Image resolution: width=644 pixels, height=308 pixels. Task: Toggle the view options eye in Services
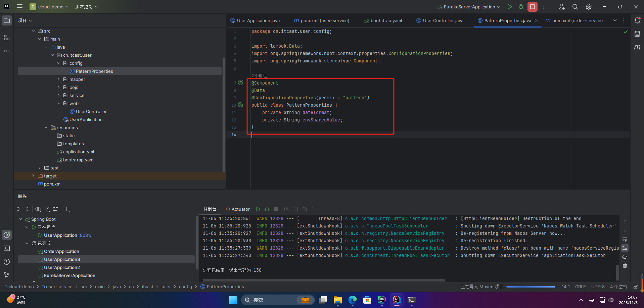[x=38, y=209]
